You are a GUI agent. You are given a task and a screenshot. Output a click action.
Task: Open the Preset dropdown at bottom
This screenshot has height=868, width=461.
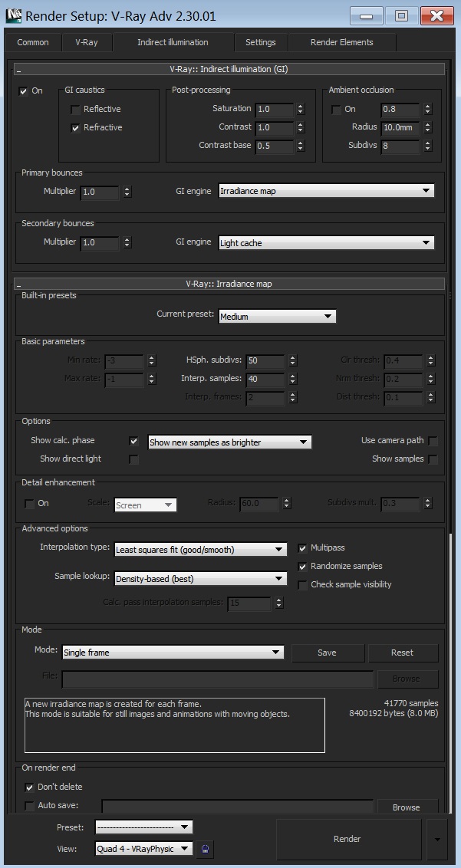144,827
